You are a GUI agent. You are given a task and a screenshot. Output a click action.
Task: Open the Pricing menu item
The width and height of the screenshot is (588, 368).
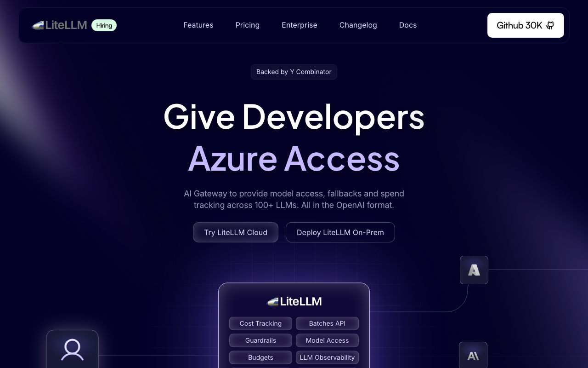point(248,25)
